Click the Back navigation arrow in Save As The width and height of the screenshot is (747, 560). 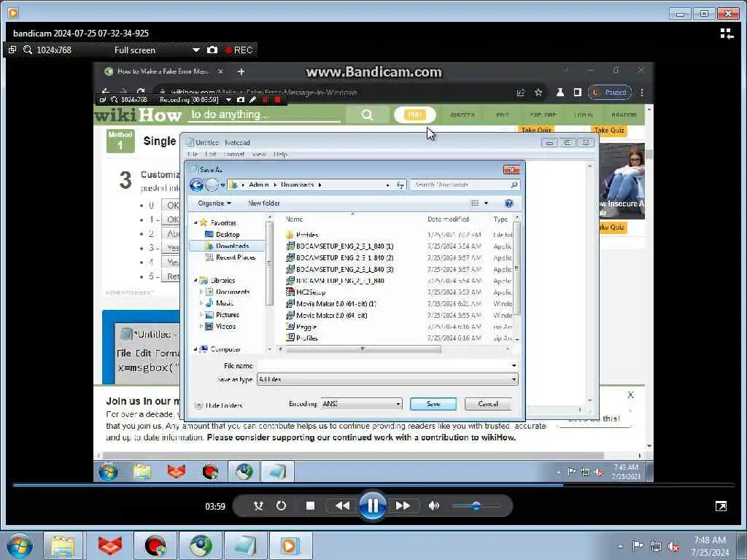point(196,184)
